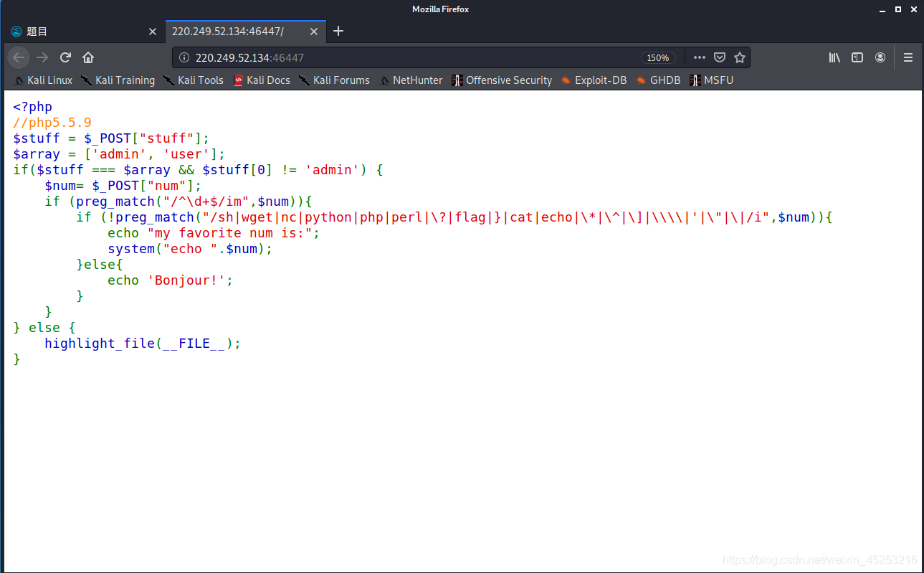The image size is (924, 573).
Task: Click the 'echo "my favorite num is:";' line
Action: [214, 233]
